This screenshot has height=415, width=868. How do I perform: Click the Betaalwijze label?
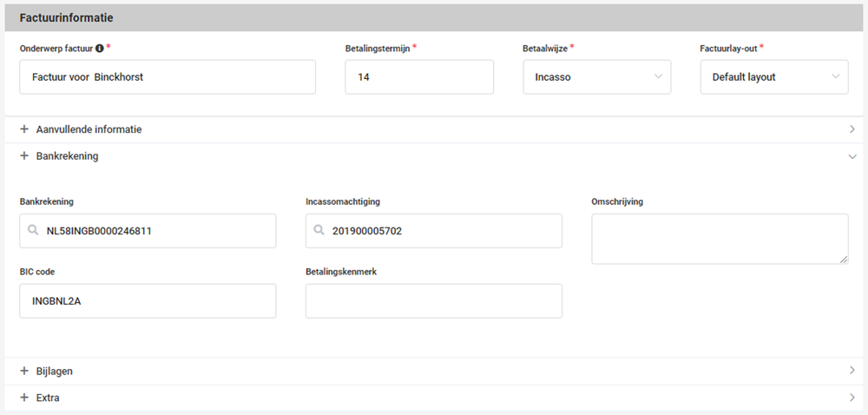click(x=545, y=48)
